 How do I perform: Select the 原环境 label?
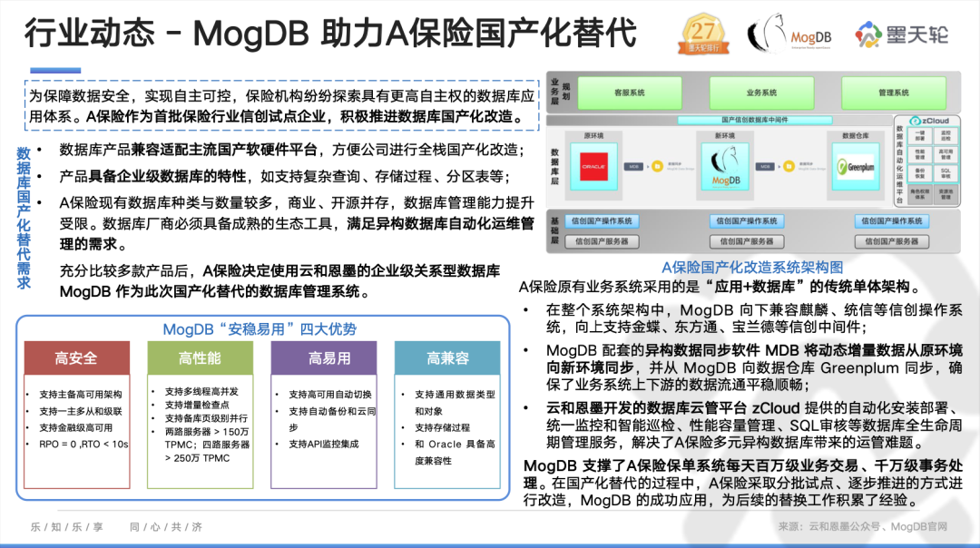(593, 135)
